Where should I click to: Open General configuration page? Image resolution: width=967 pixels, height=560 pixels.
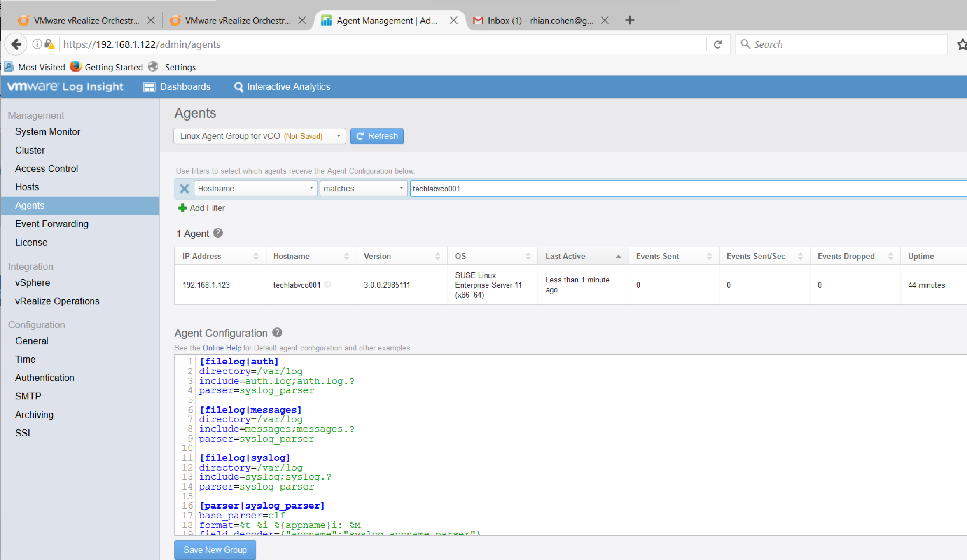(32, 341)
